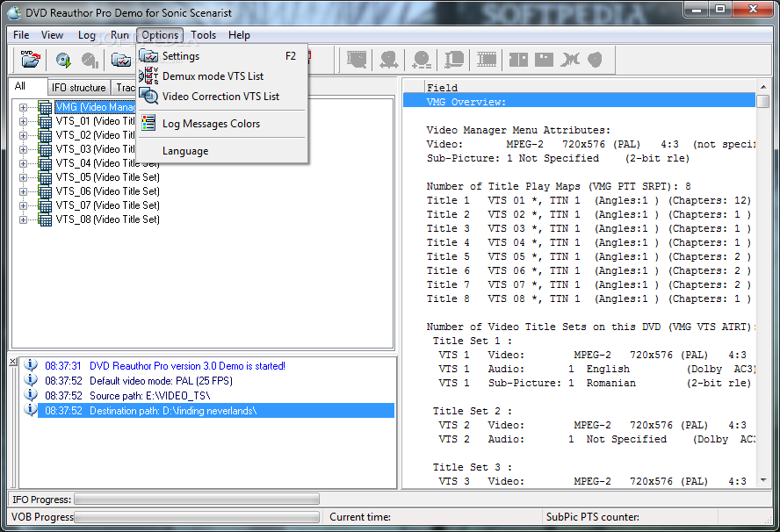Click the VMG Video Manager node icon

pyautogui.click(x=45, y=107)
